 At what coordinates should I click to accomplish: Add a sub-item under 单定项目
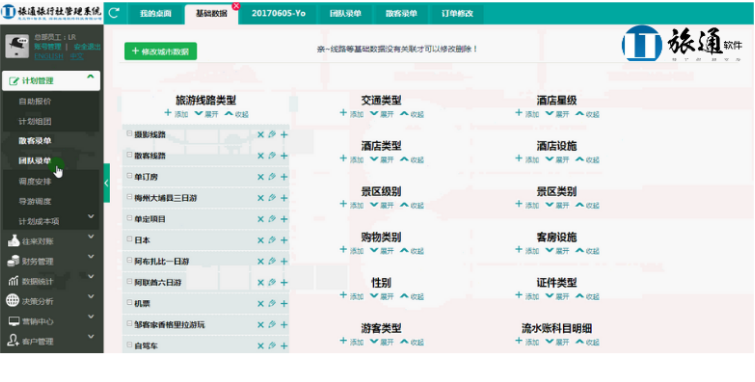[284, 219]
